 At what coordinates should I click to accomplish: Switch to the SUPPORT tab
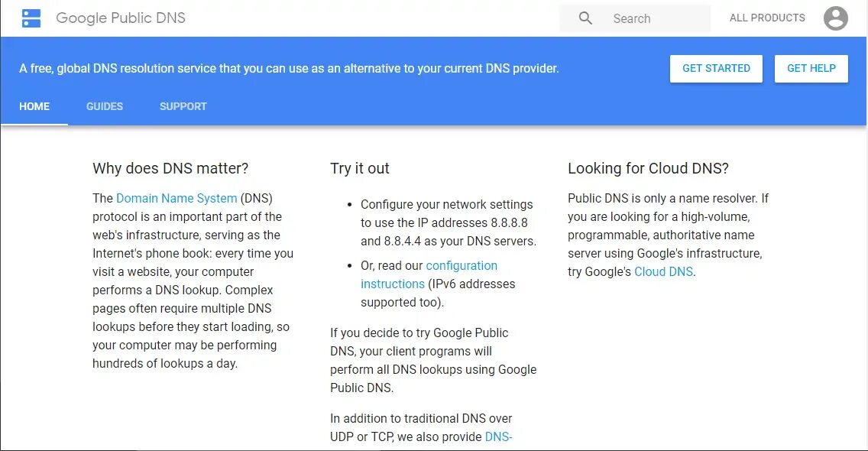point(183,106)
